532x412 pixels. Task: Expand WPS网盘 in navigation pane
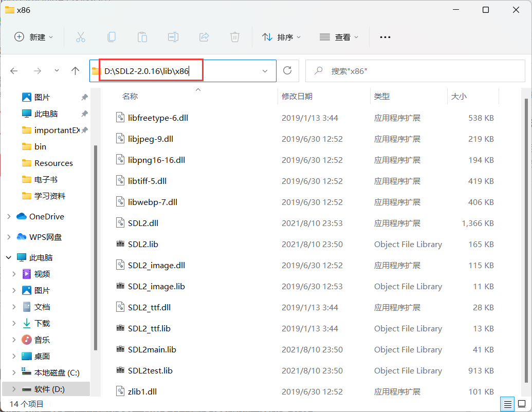click(x=9, y=237)
